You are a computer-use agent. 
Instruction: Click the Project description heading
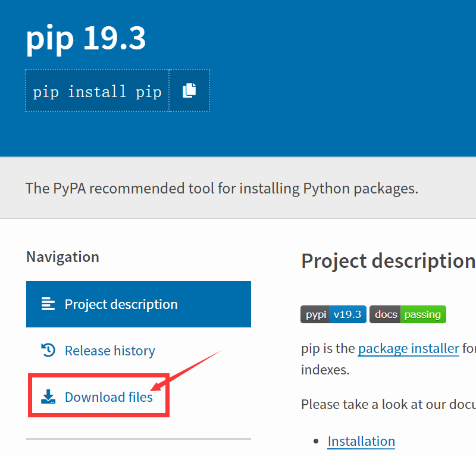pyautogui.click(x=387, y=261)
